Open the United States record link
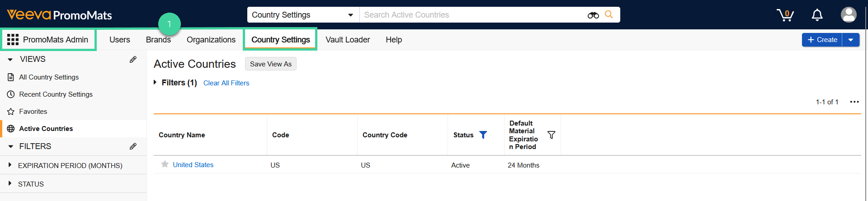 pyautogui.click(x=193, y=165)
